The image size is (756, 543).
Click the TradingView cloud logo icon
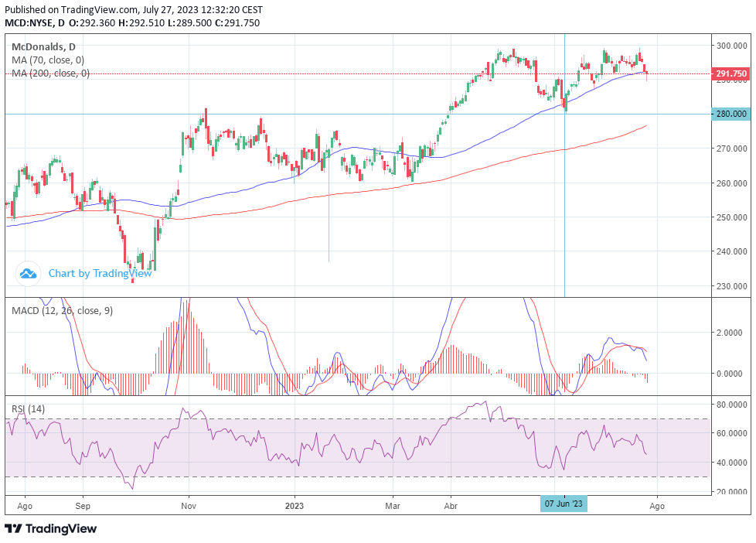tap(28, 274)
